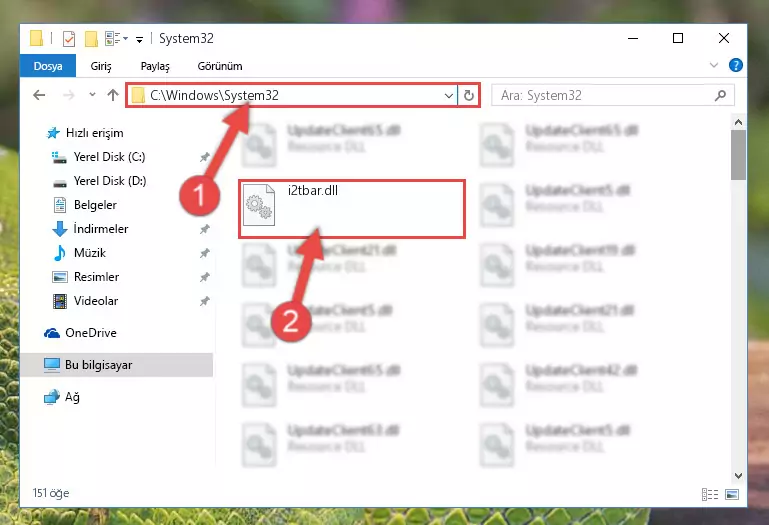Select the i2tbar.dll file name
The width and height of the screenshot is (769, 525).
point(312,190)
